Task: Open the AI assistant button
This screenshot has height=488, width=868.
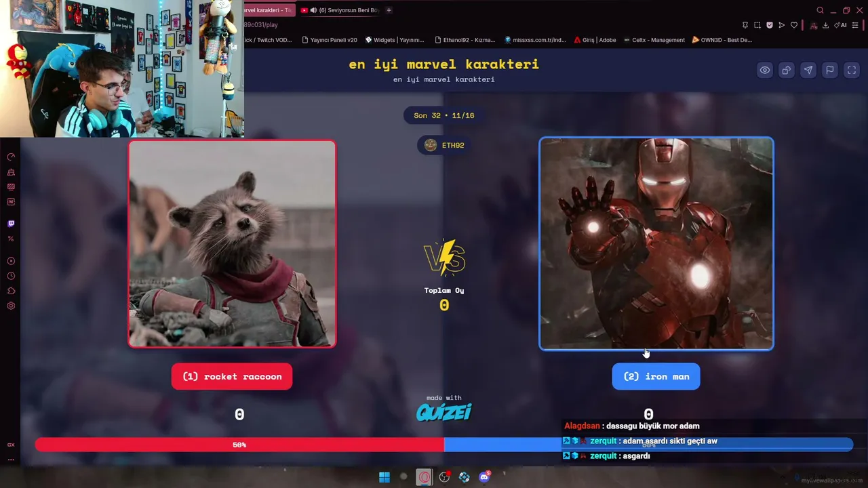Action: (842, 25)
